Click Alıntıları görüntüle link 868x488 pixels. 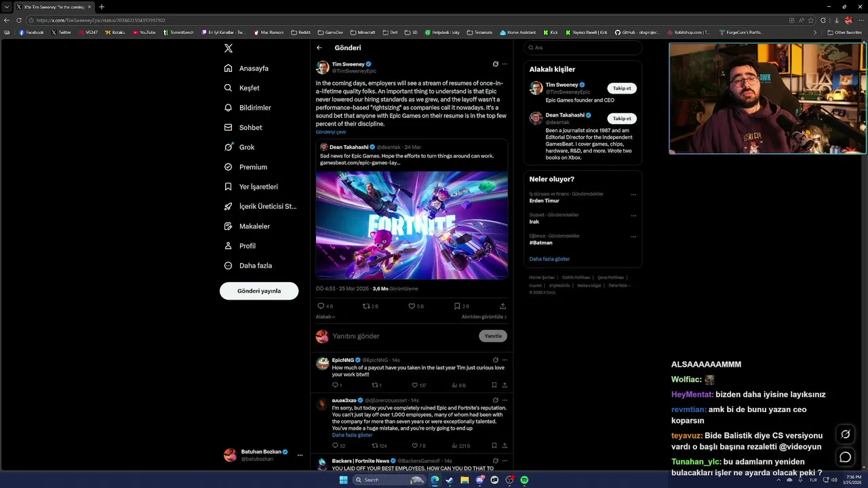484,317
